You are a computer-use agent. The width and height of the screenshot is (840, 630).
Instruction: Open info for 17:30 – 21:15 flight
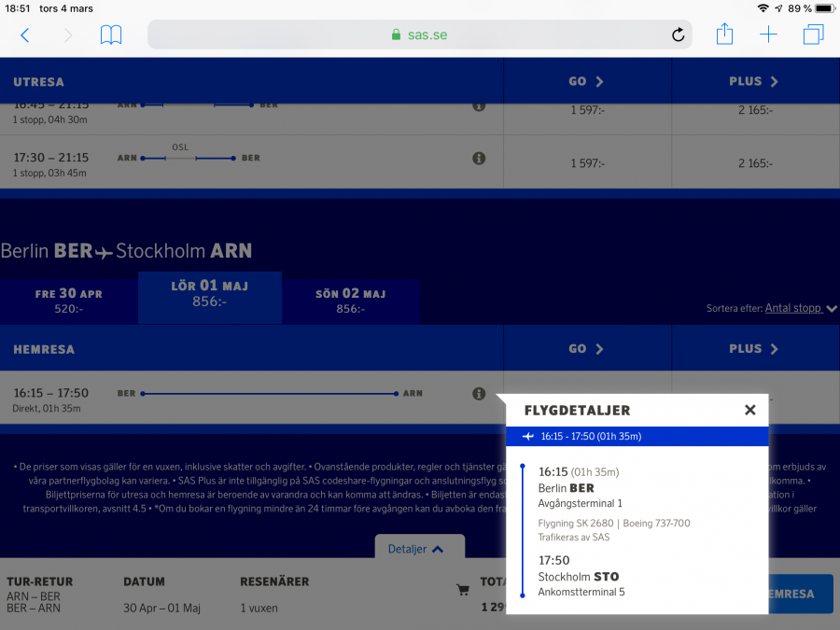(x=479, y=159)
